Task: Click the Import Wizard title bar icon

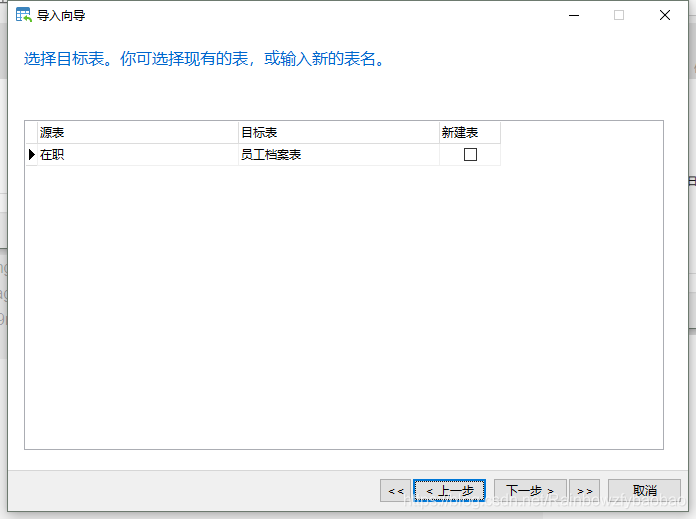Action: pos(24,15)
